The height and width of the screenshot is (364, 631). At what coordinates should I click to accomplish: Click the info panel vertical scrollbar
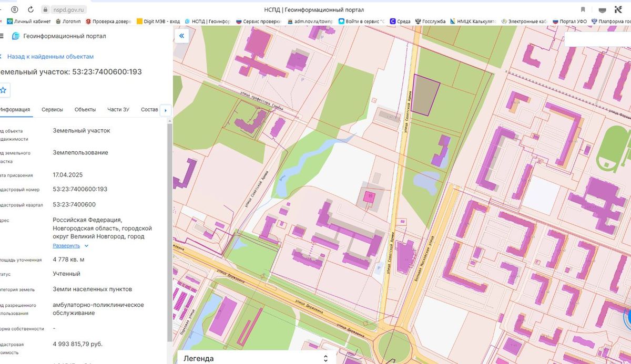click(x=169, y=231)
